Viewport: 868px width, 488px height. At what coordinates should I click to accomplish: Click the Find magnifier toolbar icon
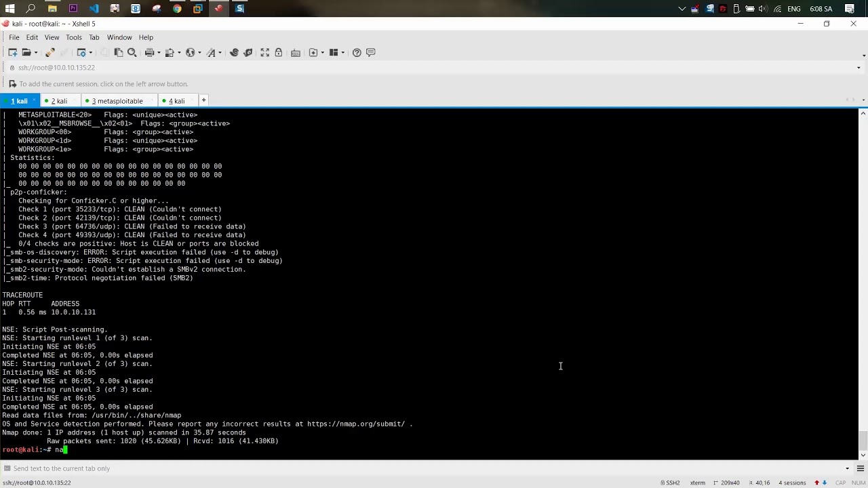tap(132, 52)
